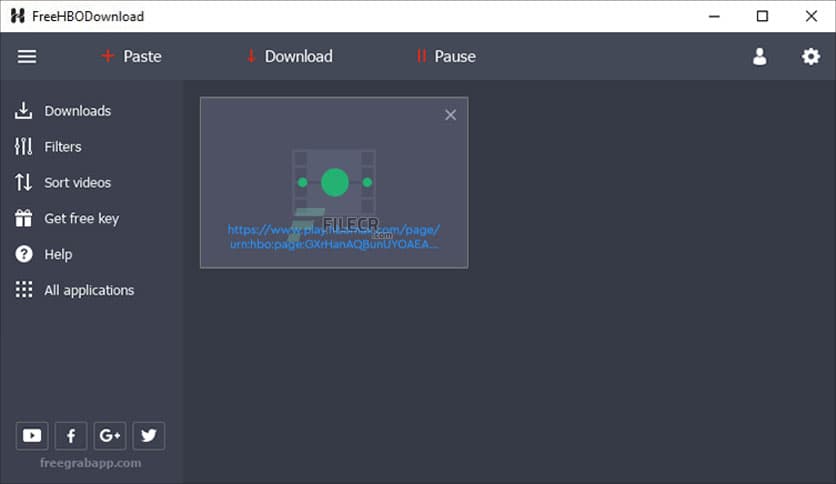Open Downloads in sidebar
This screenshot has width=836, height=484.
tap(63, 111)
